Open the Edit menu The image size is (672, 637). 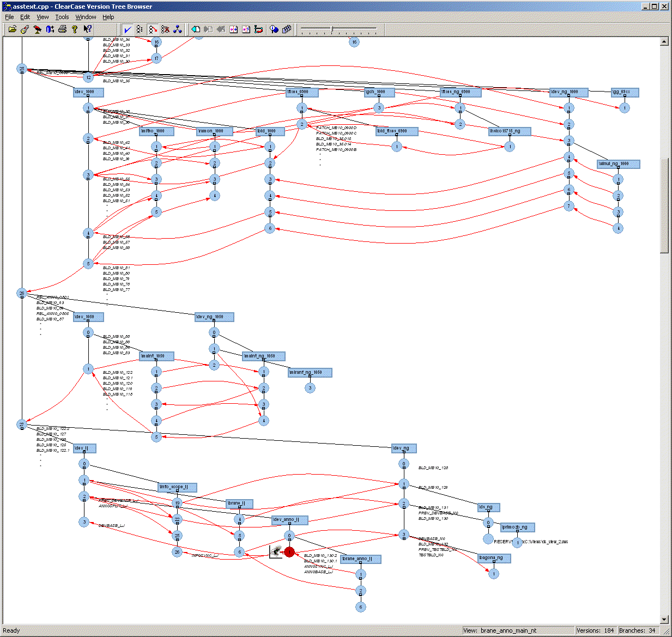pos(25,17)
